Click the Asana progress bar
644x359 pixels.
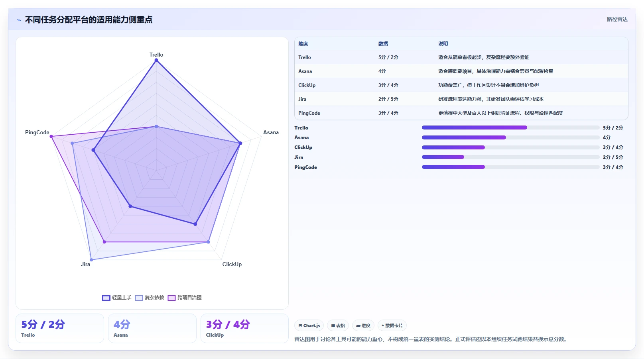pos(510,137)
